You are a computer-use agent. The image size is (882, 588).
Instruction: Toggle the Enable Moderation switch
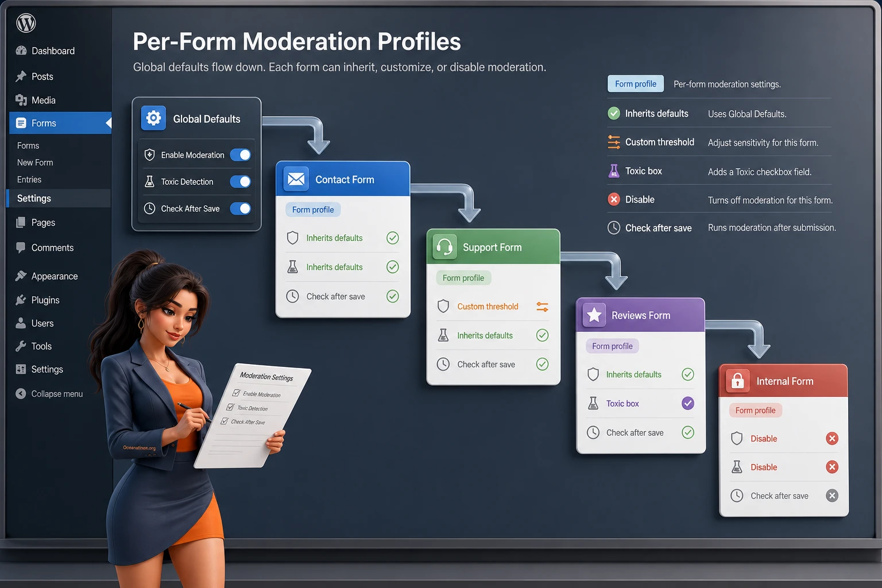click(x=241, y=155)
